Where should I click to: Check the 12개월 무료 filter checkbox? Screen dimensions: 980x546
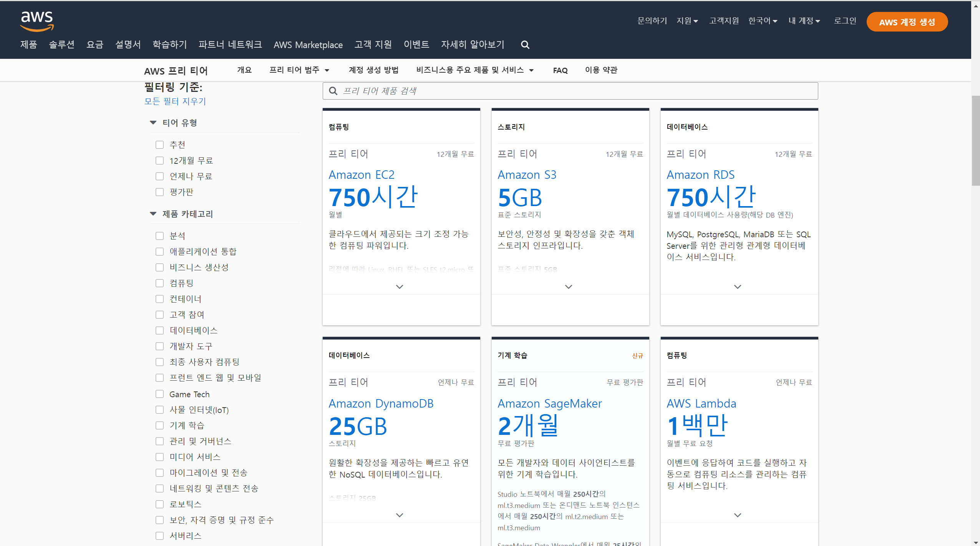[159, 161]
